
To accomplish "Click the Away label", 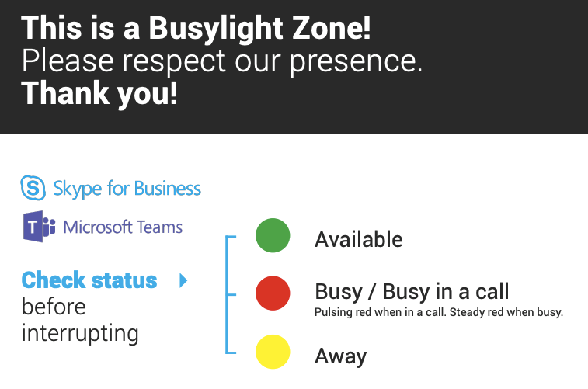I will (x=340, y=356).
